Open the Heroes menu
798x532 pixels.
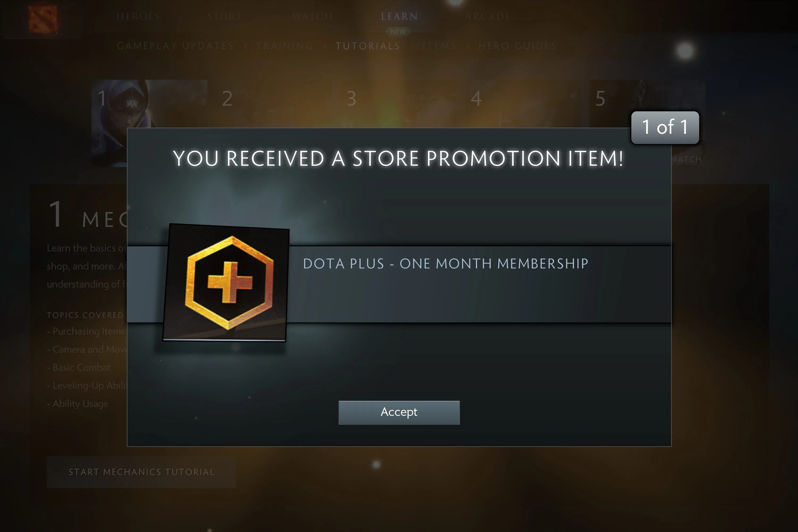pos(138,16)
